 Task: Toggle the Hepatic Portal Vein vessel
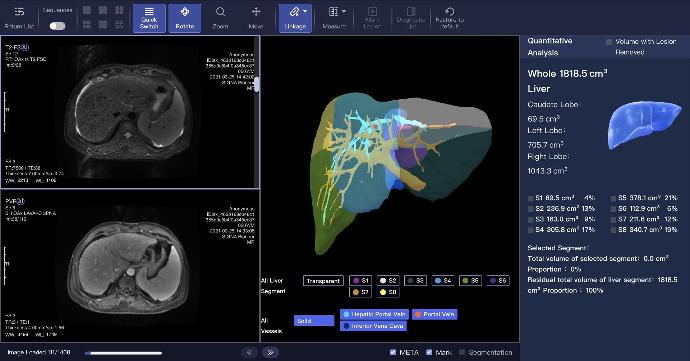[374, 314]
